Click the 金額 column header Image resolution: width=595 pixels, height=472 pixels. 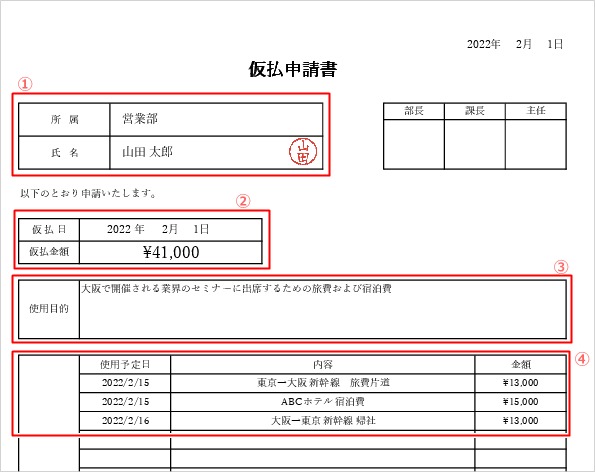(x=521, y=365)
